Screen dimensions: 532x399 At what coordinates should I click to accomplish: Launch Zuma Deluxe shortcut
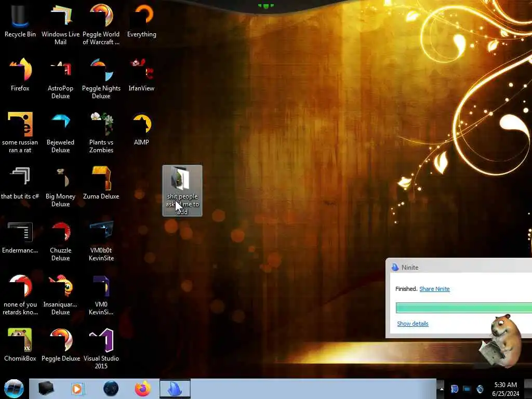tap(101, 183)
